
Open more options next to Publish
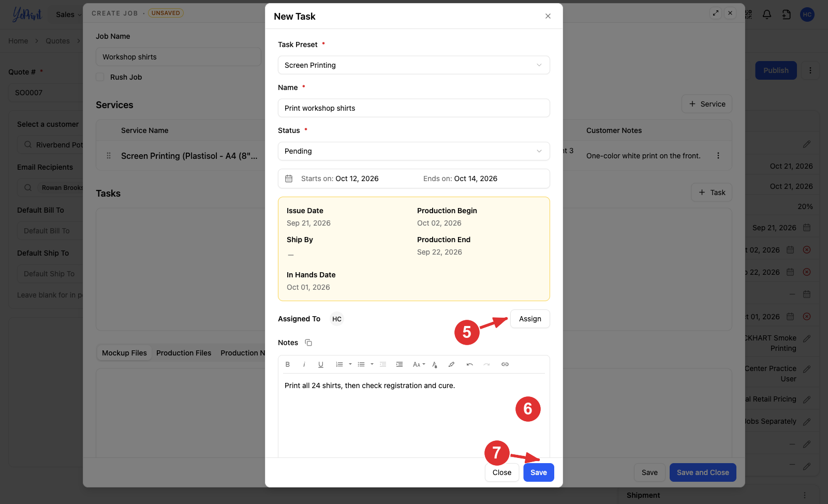coord(810,70)
